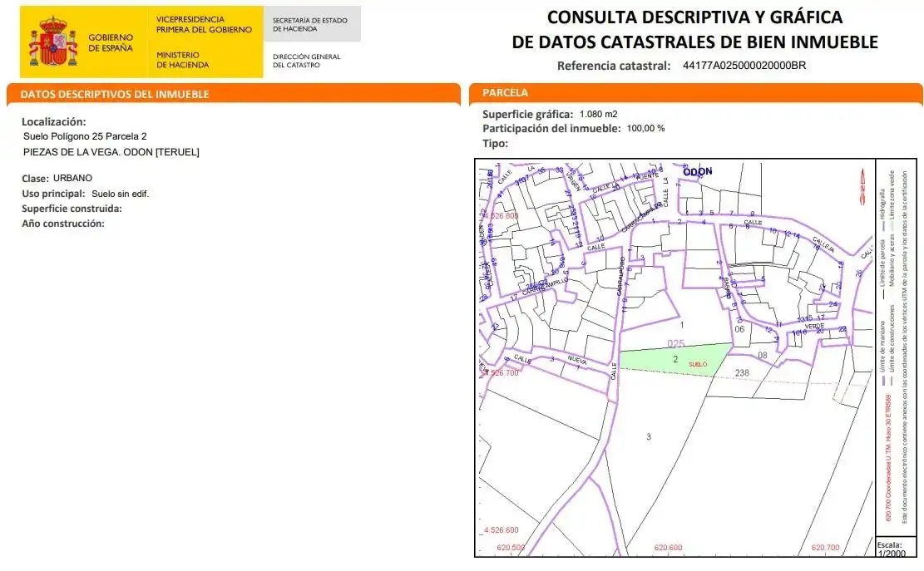
Task: Click parcel '238' label on the map
Action: (x=742, y=372)
